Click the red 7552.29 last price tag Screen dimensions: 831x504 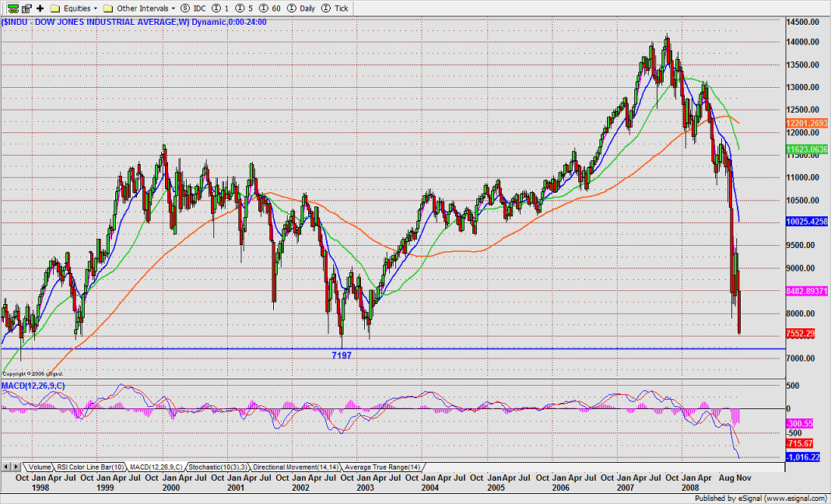click(800, 334)
